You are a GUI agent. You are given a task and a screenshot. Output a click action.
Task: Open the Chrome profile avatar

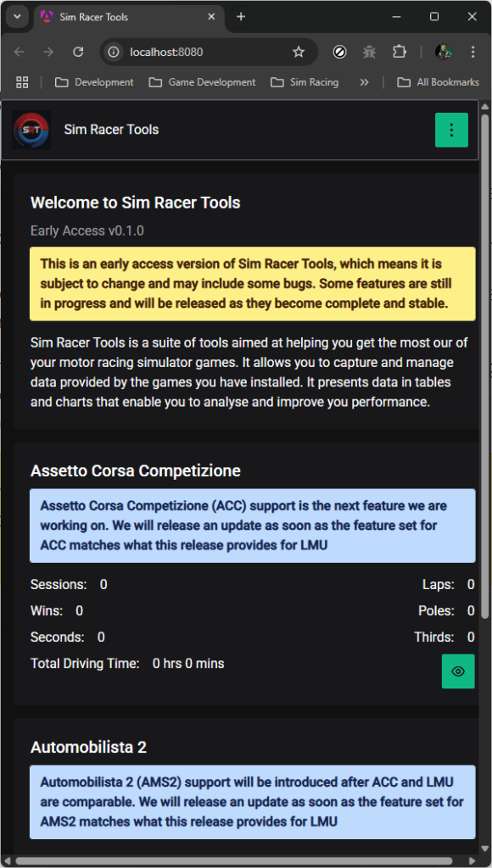tap(444, 52)
